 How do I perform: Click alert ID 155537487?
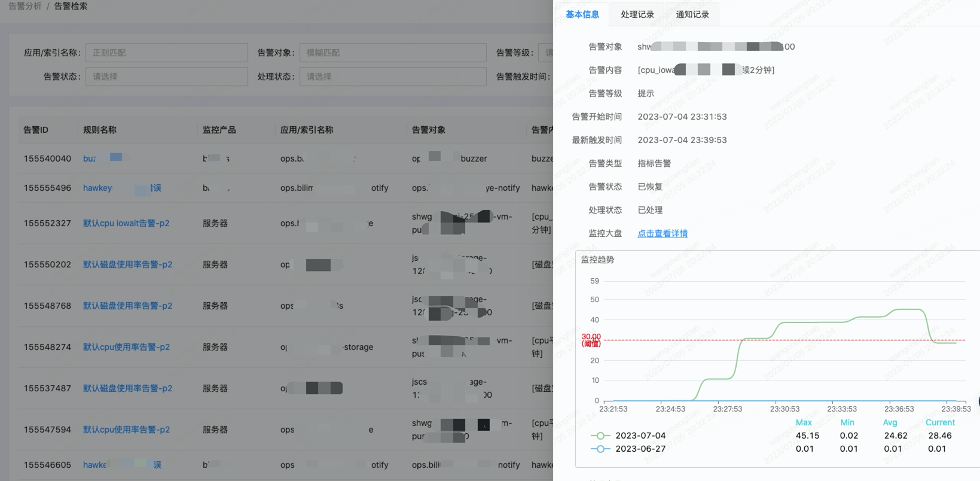[47, 388]
